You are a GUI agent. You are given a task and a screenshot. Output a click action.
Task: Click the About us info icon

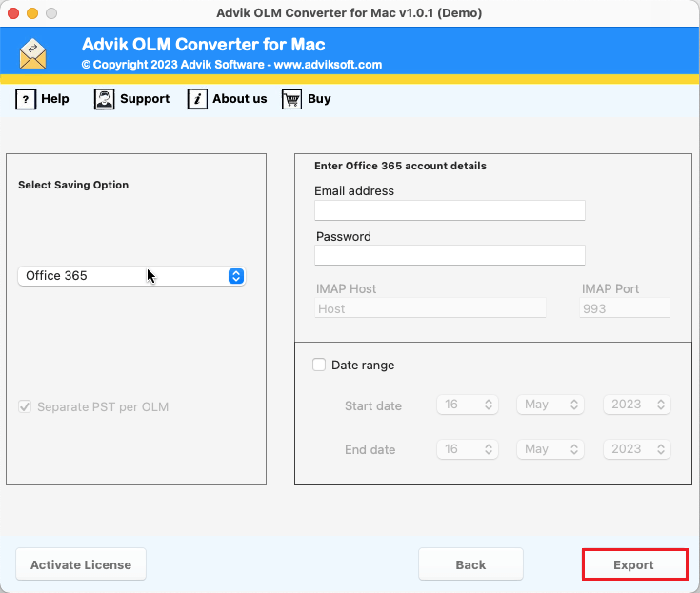click(197, 99)
